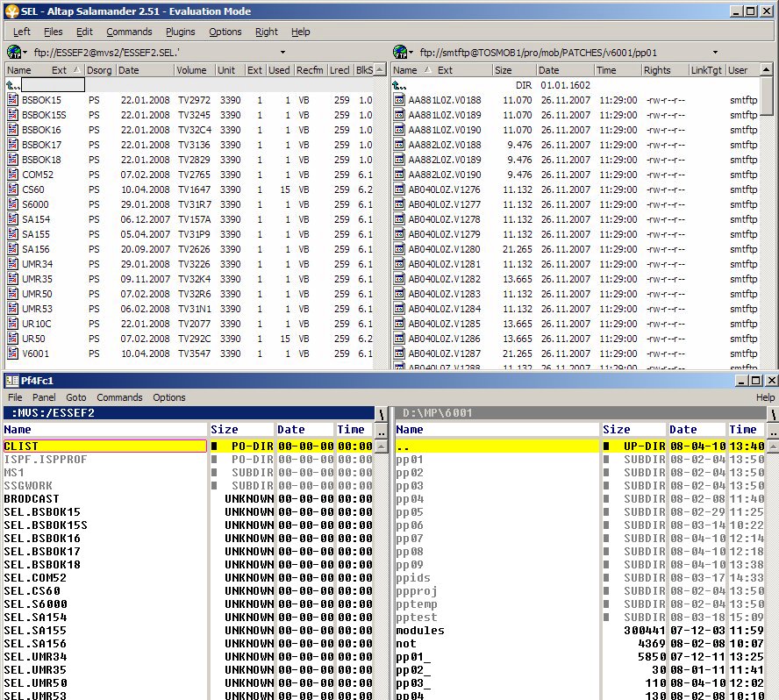
Task: Click the Altap Salamander title bar app icon
Action: pyautogui.click(x=12, y=11)
